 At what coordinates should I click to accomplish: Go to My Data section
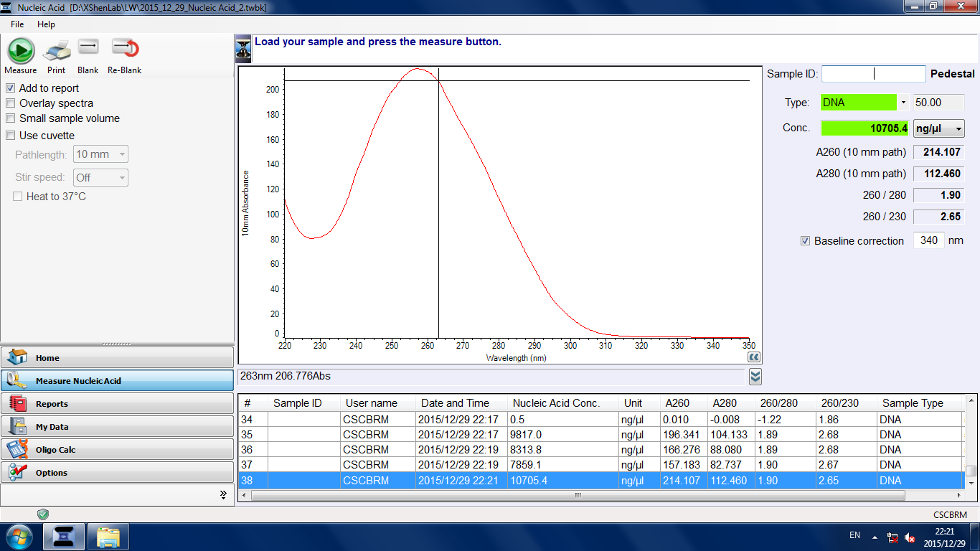(118, 427)
